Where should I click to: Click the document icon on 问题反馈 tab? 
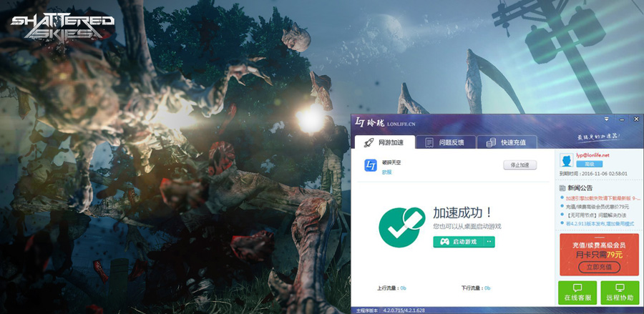pos(429,142)
